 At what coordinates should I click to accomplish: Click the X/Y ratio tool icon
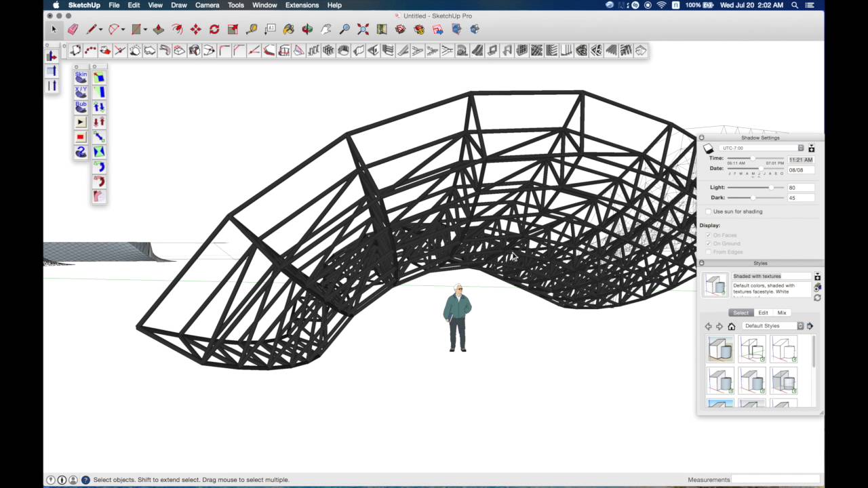(81, 92)
